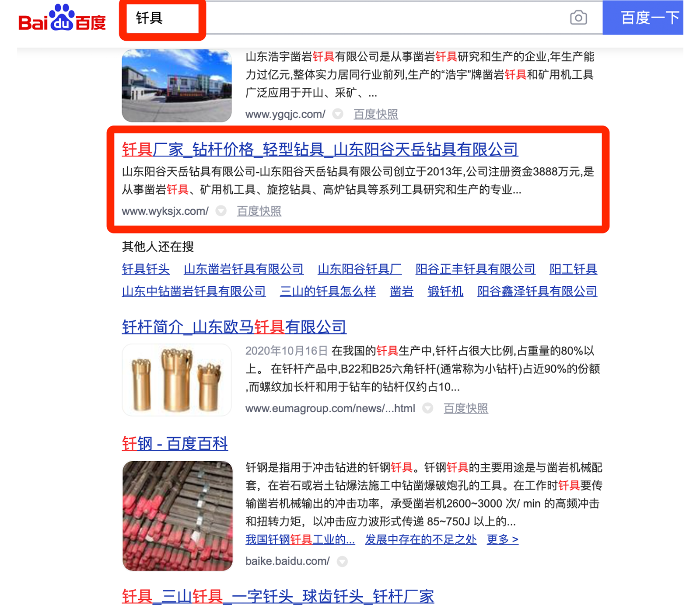Click the 百度一下 search button
Screen dimensions: 700x612
pos(643,18)
